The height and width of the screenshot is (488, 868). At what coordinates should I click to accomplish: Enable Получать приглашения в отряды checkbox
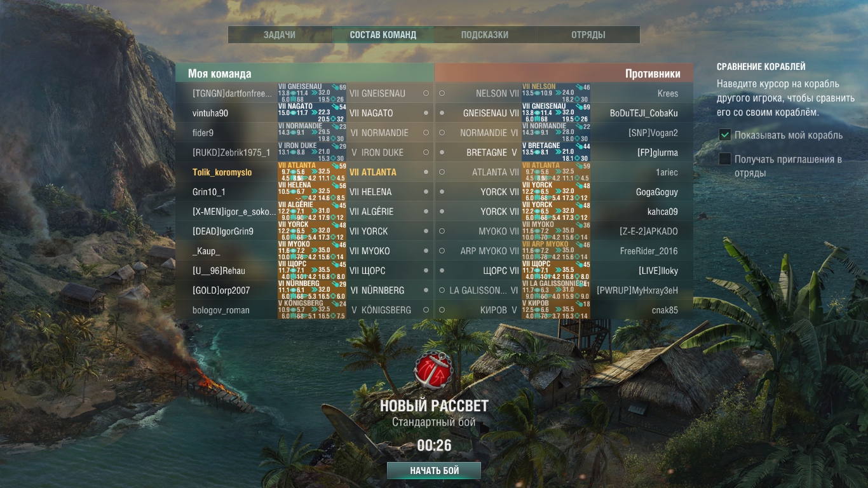click(x=724, y=159)
